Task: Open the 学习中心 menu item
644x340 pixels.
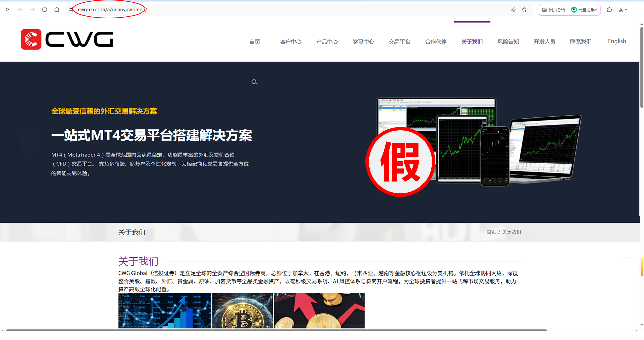Action: pyautogui.click(x=363, y=42)
